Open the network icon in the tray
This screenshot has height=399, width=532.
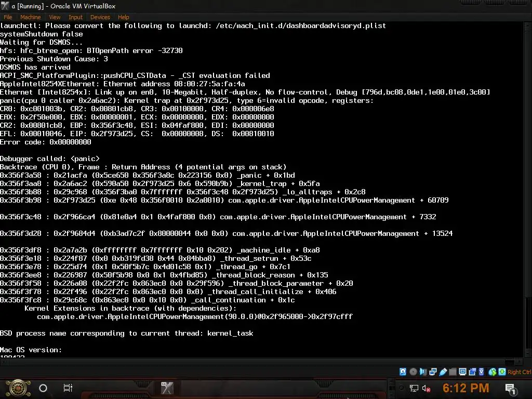[x=414, y=388]
